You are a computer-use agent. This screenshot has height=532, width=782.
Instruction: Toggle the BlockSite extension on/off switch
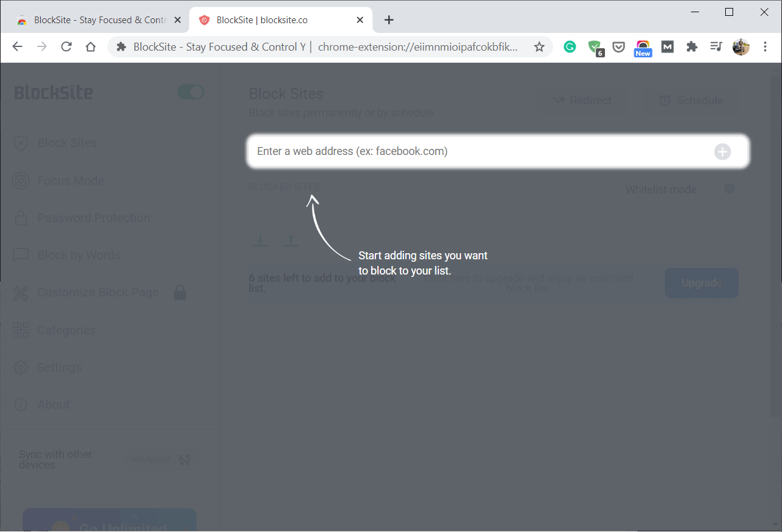[x=190, y=92]
